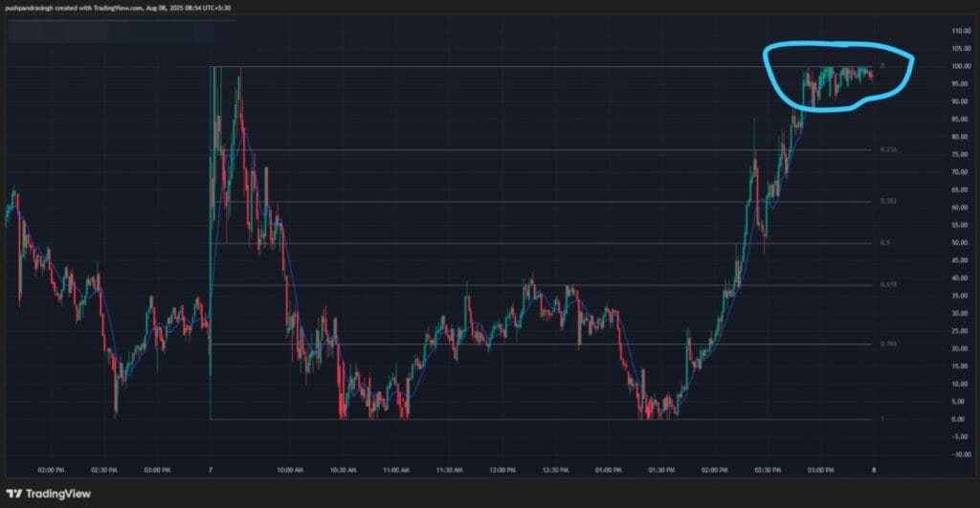This screenshot has height=508, width=980.
Task: Click the Fibonacci level 1 label at bottom
Action: tap(882, 419)
